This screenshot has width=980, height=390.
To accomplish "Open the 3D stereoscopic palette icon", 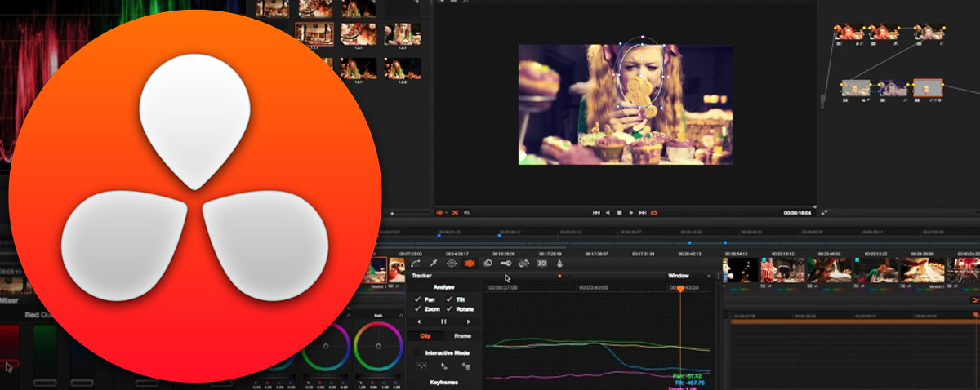I will click(x=541, y=264).
